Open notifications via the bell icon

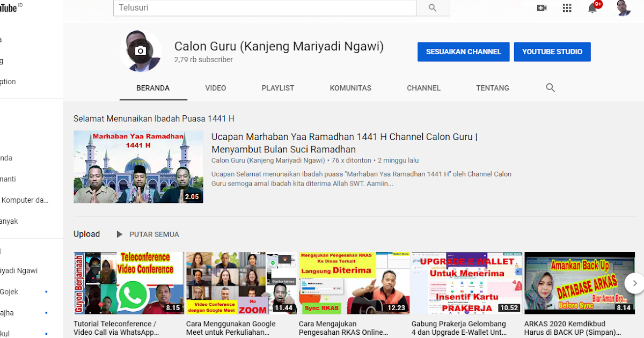592,8
